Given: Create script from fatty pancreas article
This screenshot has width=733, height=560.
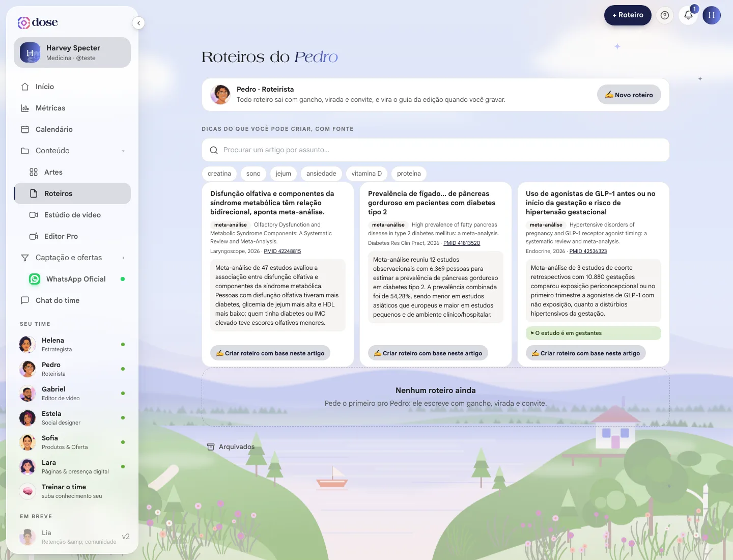Looking at the screenshot, I should point(428,353).
